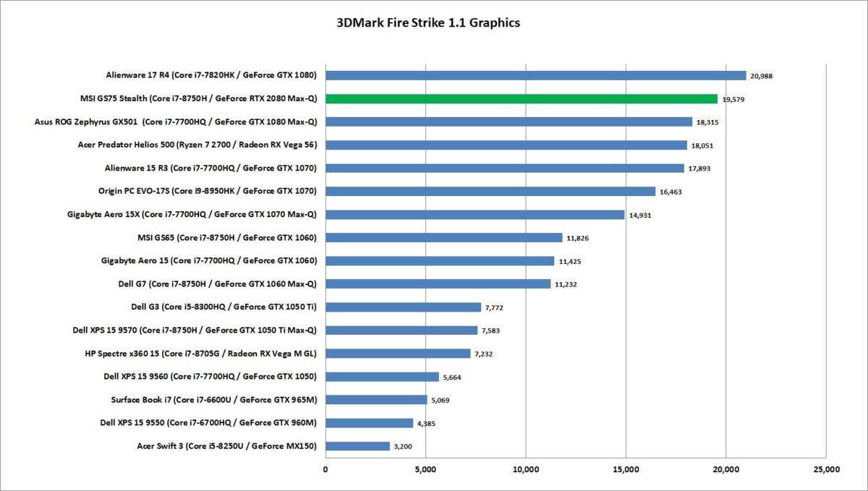This screenshot has width=868, height=491.
Task: Select the 11,425 score value
Action: point(571,261)
